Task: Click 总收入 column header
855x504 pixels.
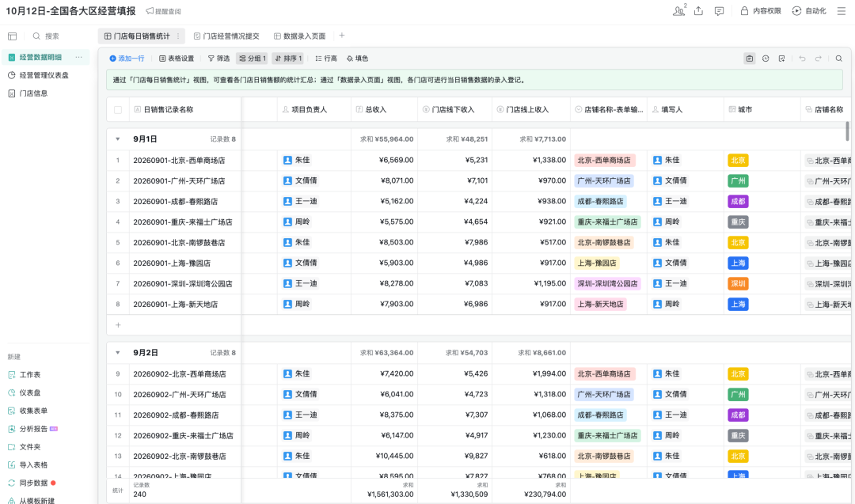Action: point(385,109)
